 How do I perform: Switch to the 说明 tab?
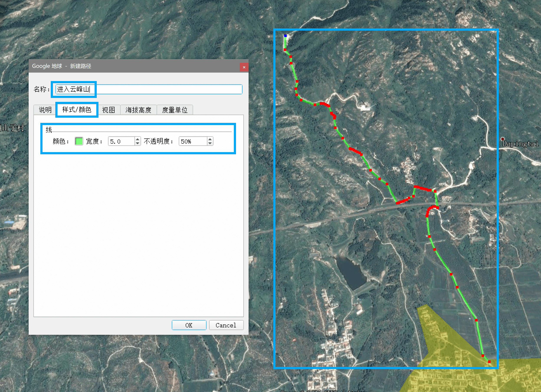click(x=45, y=110)
